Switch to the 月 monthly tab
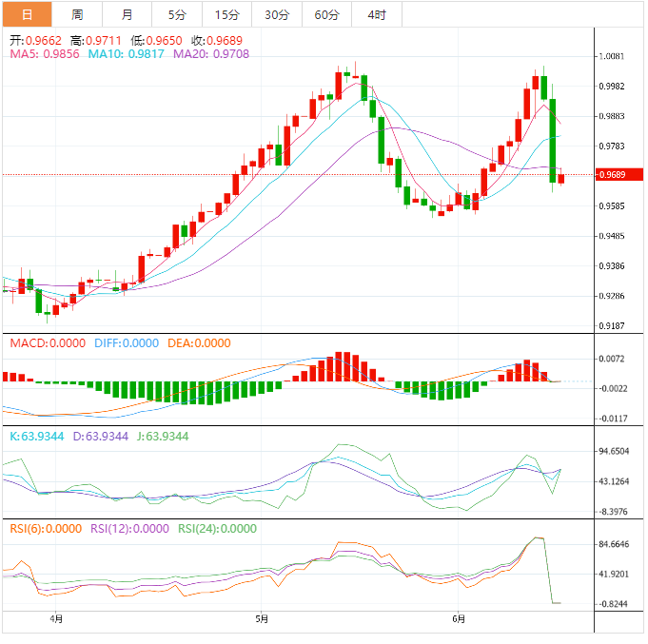This screenshot has width=648, height=644. pyautogui.click(x=127, y=15)
